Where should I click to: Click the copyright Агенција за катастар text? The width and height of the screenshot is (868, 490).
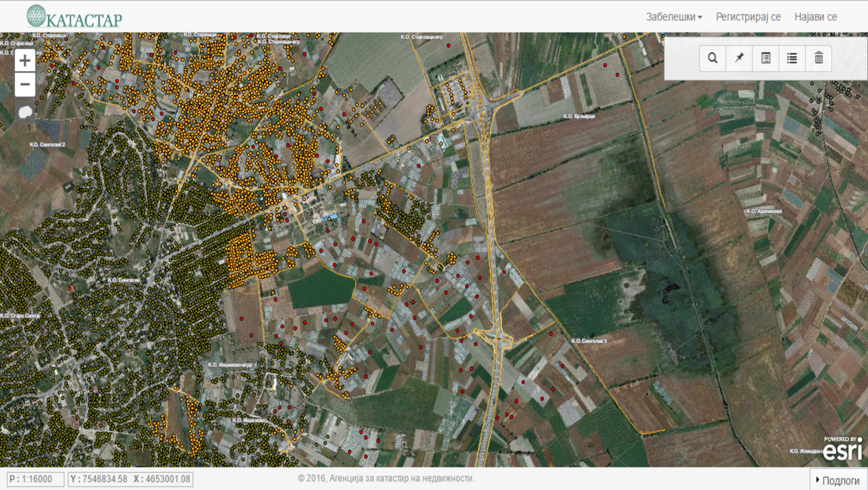click(x=386, y=478)
